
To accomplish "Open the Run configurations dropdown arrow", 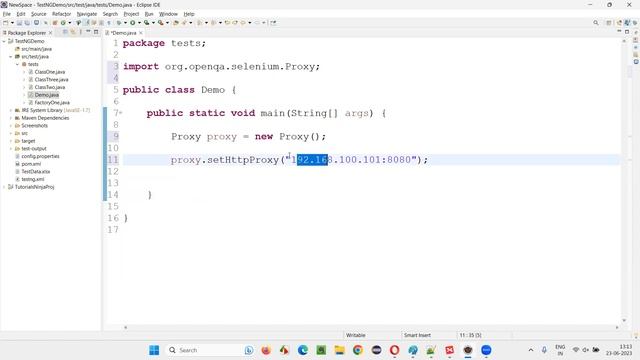I will pos(139,23).
